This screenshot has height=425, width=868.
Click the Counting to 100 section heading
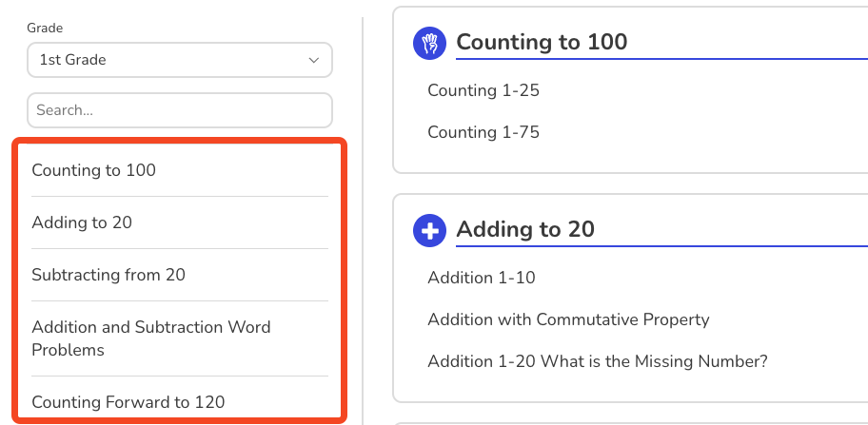[542, 42]
